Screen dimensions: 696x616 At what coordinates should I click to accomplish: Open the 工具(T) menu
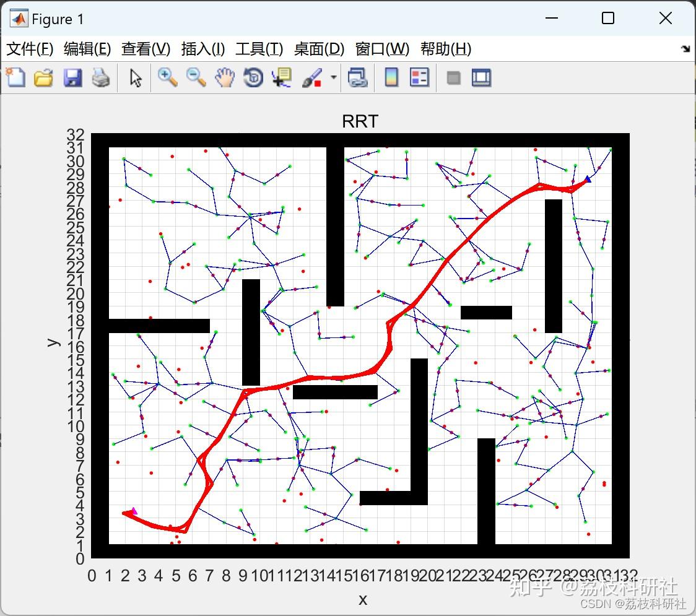click(x=259, y=49)
